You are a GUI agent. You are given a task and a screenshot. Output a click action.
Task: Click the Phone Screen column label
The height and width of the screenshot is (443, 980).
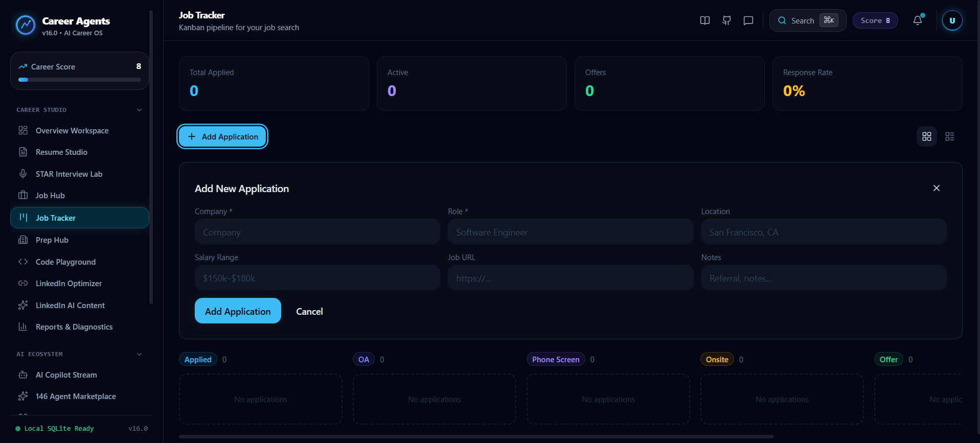pos(556,359)
